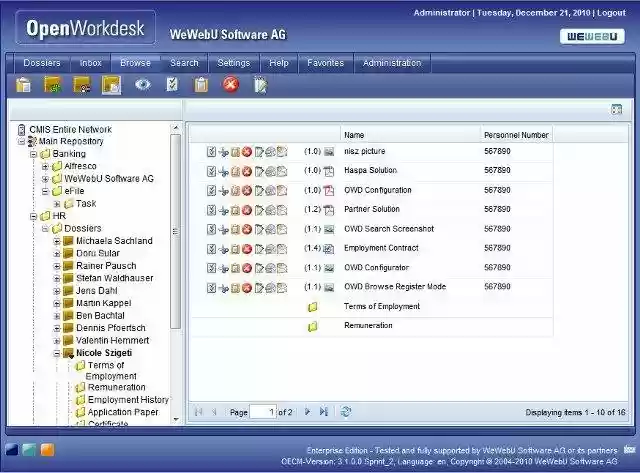Go to the next page of results
Image resolution: width=640 pixels, height=473 pixels.
307,412
